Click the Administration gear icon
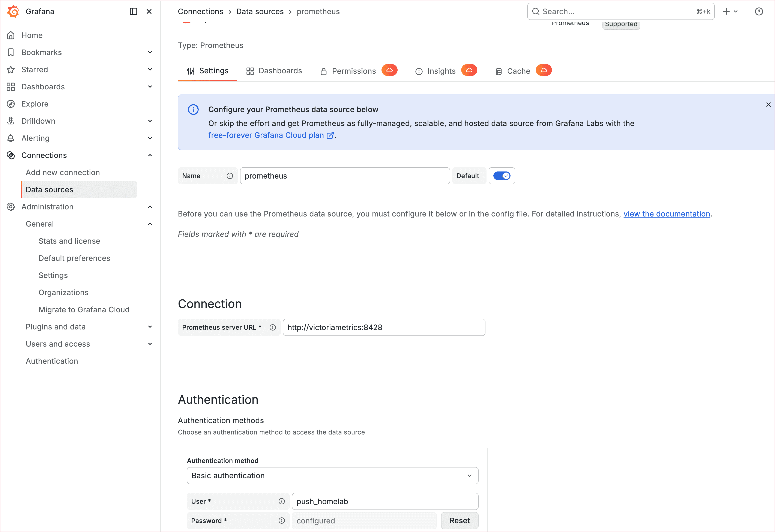Image resolution: width=775 pixels, height=532 pixels. [11, 207]
